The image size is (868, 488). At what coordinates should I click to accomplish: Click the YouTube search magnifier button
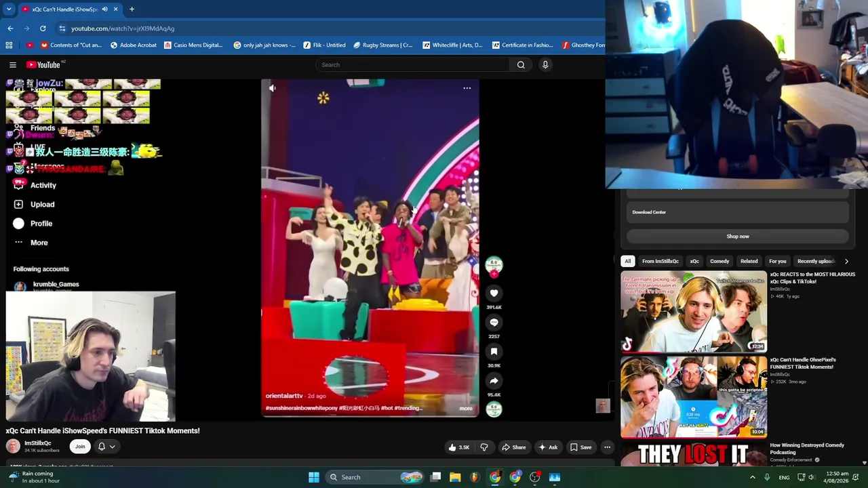click(x=521, y=64)
